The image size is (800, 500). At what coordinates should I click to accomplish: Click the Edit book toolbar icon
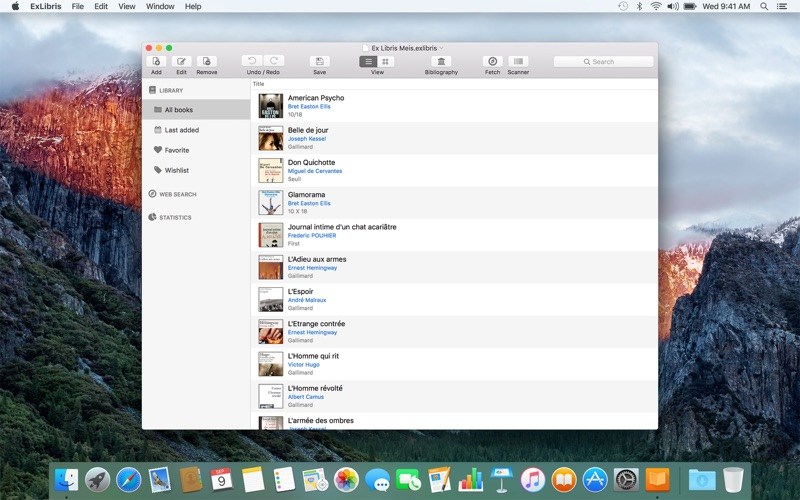pos(181,61)
